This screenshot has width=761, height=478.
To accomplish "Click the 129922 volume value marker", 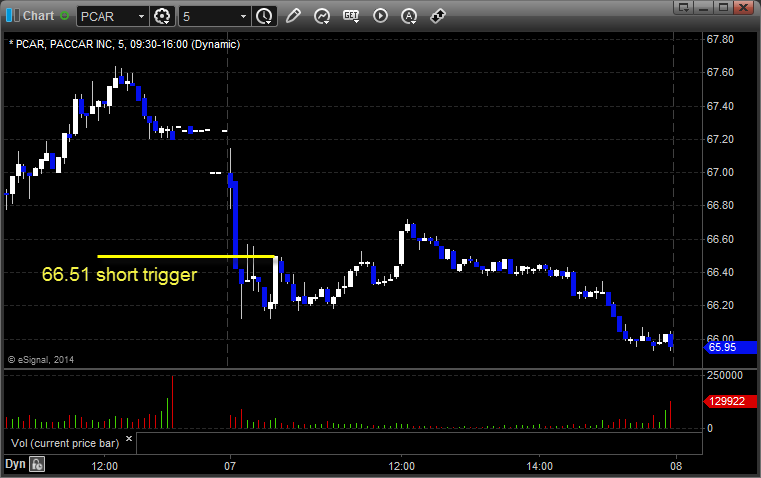I will point(730,401).
